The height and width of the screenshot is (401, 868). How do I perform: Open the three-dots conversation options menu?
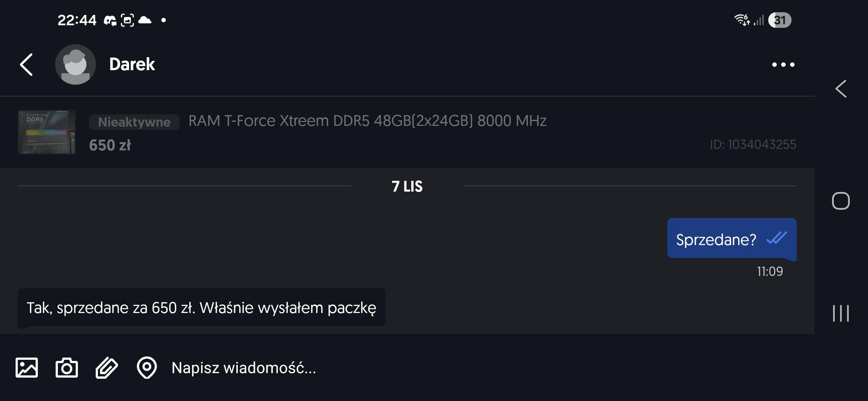pos(783,65)
